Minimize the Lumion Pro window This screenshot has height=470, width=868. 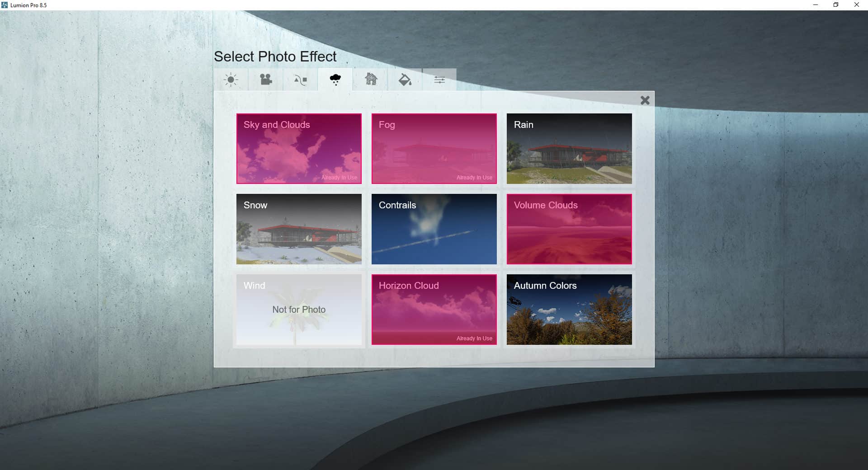click(x=816, y=5)
